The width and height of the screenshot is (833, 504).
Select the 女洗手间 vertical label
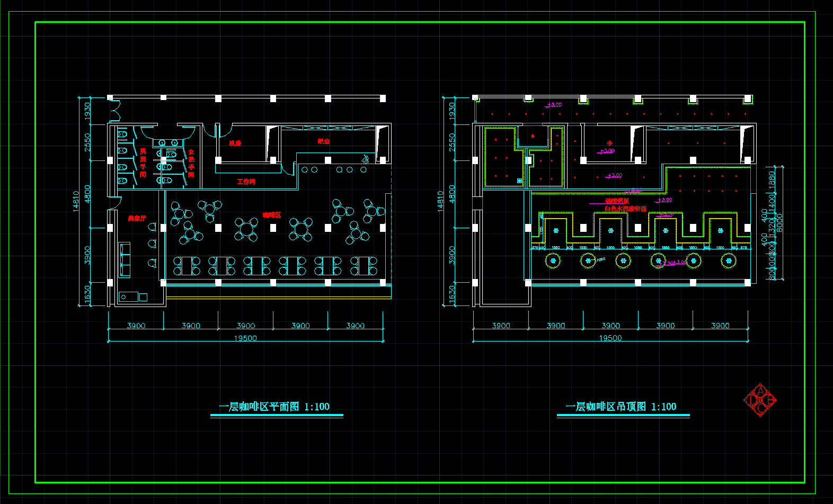(x=191, y=163)
